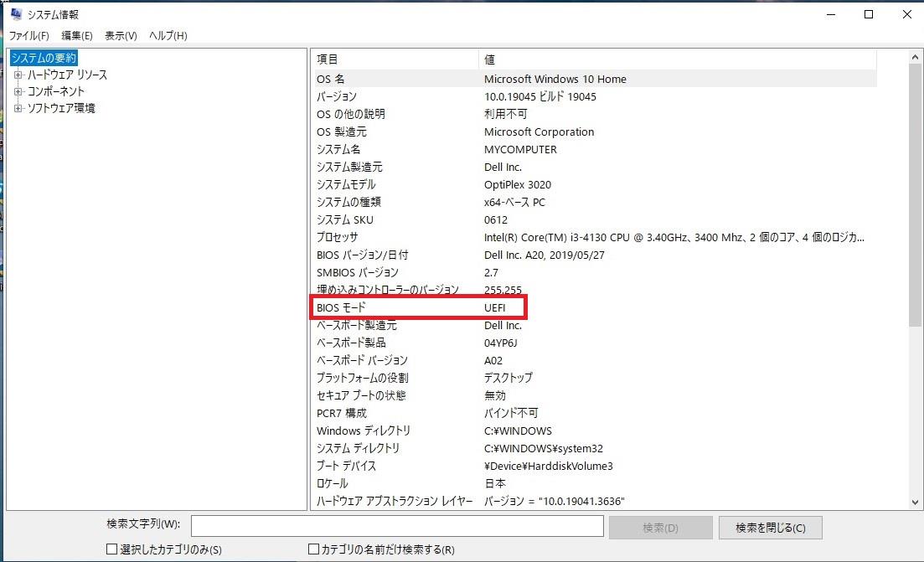The width and height of the screenshot is (924, 562).
Task: Select the OS の他の説明 row
Action: [x=594, y=114]
